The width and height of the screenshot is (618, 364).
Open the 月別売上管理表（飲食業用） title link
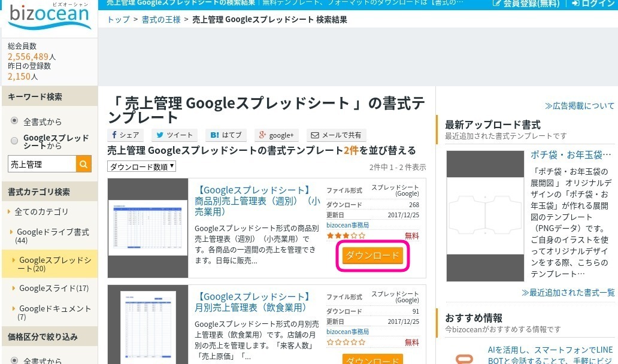(x=253, y=302)
